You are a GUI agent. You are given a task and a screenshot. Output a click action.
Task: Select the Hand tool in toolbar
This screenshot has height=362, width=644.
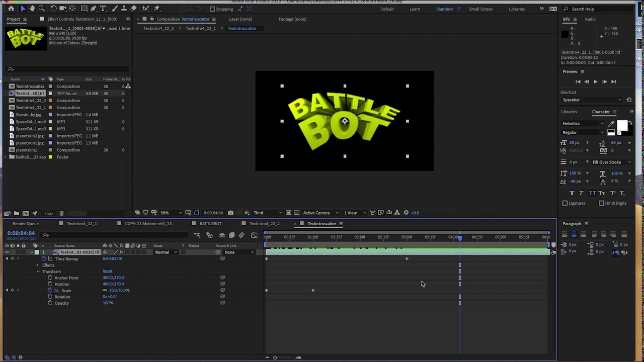[x=32, y=9]
